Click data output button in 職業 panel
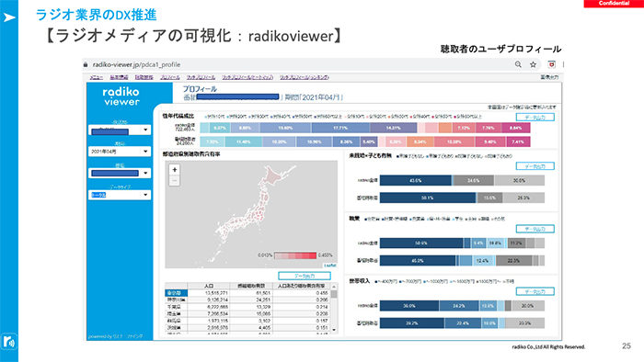The image size is (644, 362). coord(535,229)
